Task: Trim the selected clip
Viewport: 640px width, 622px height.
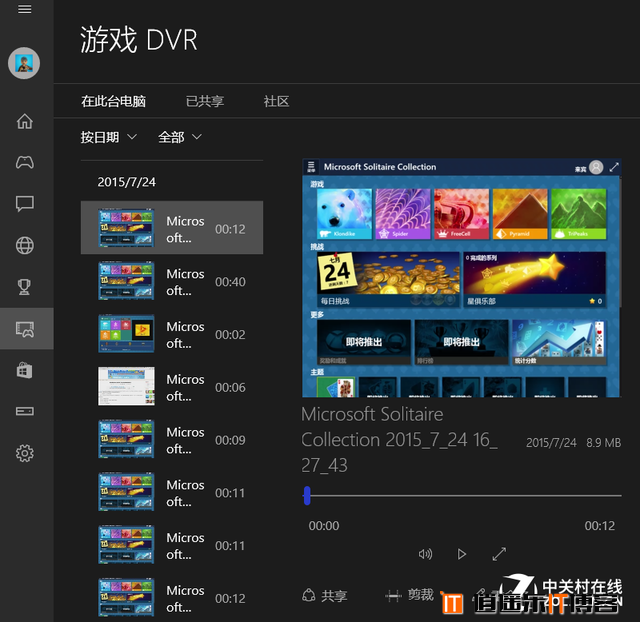Action: [x=409, y=595]
